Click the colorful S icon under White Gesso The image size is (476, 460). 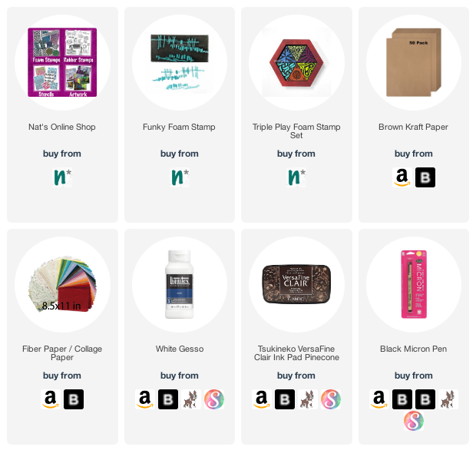(x=214, y=399)
